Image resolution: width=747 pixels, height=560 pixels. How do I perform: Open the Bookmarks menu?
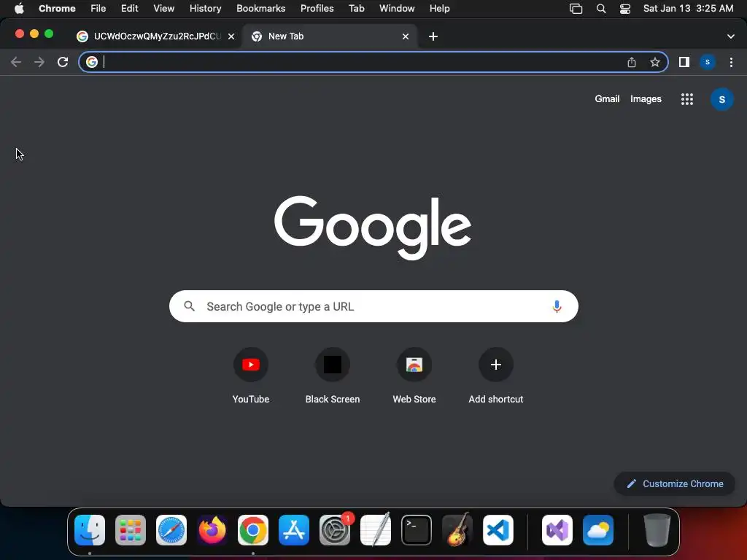coord(260,8)
